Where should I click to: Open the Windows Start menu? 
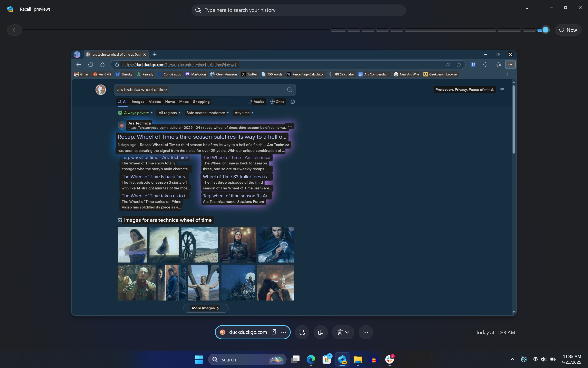pyautogui.click(x=199, y=359)
